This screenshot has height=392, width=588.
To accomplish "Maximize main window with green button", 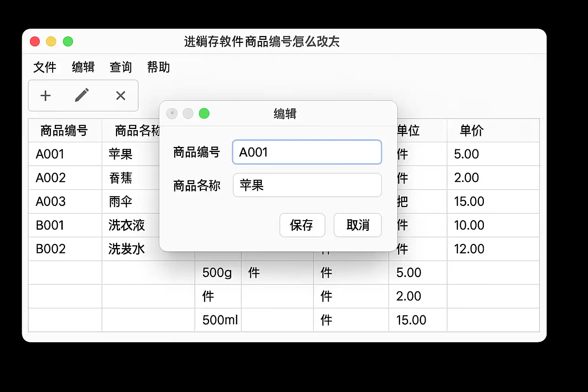I will [68, 41].
